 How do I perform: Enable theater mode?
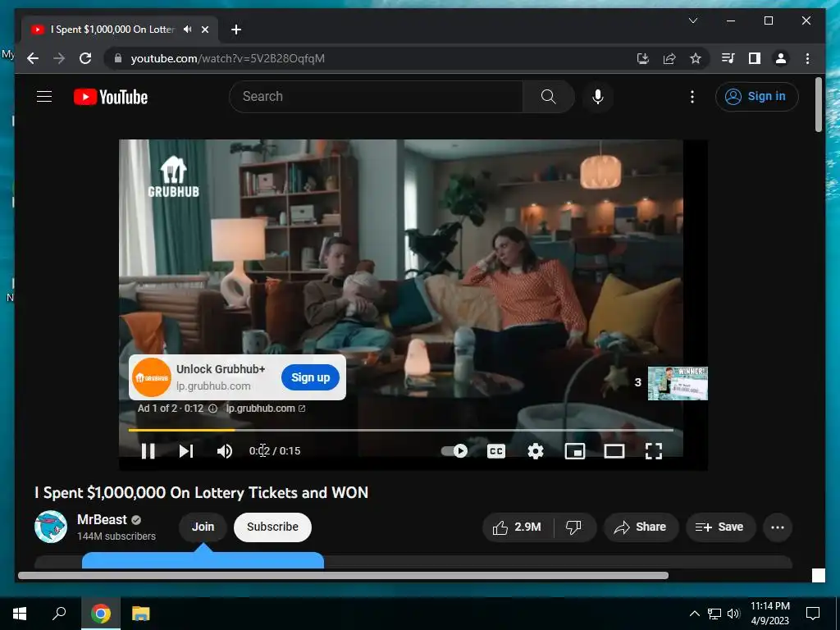click(x=614, y=451)
